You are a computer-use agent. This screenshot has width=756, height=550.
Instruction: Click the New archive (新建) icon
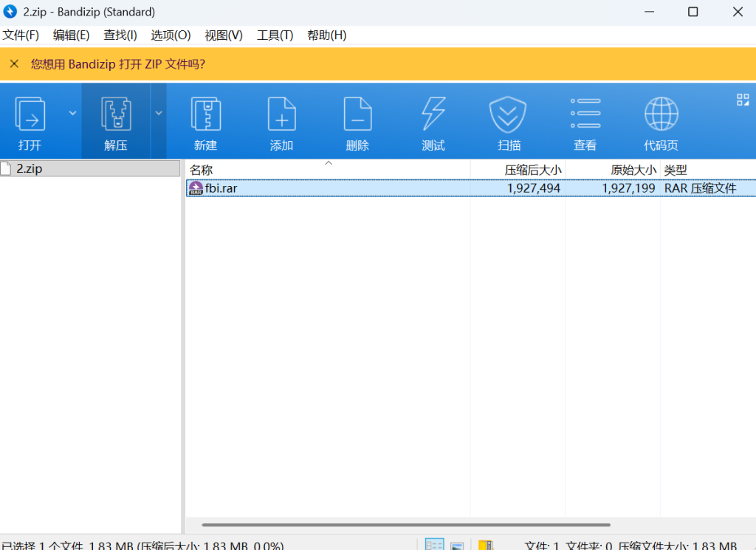206,115
